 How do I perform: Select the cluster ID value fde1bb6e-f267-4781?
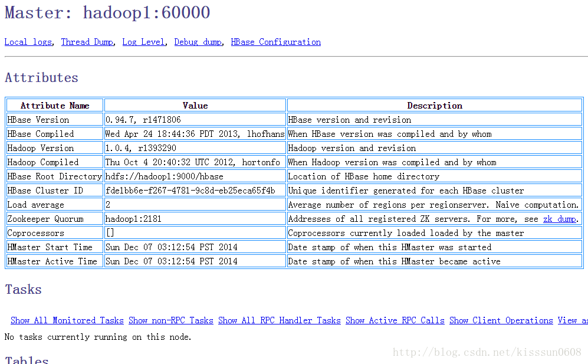195,191
